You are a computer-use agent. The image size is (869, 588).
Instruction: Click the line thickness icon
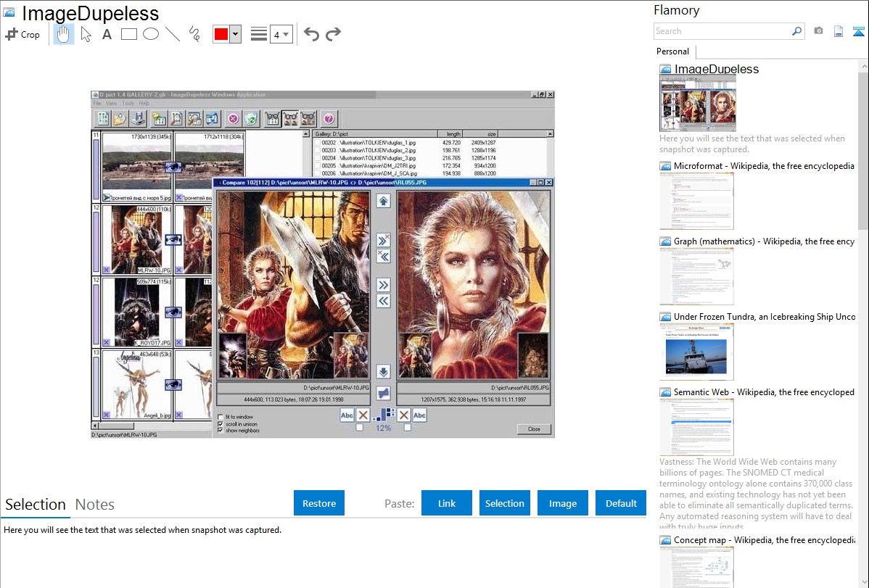pyautogui.click(x=259, y=34)
